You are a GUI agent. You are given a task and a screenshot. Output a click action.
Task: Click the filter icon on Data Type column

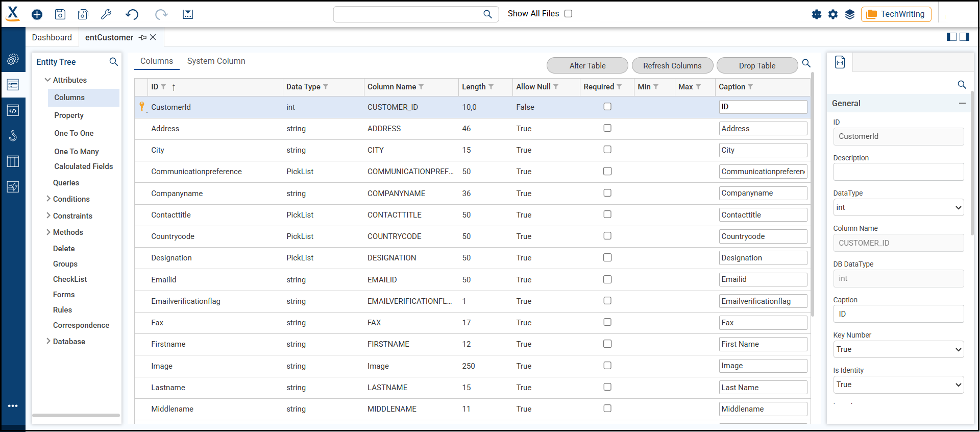pos(326,87)
